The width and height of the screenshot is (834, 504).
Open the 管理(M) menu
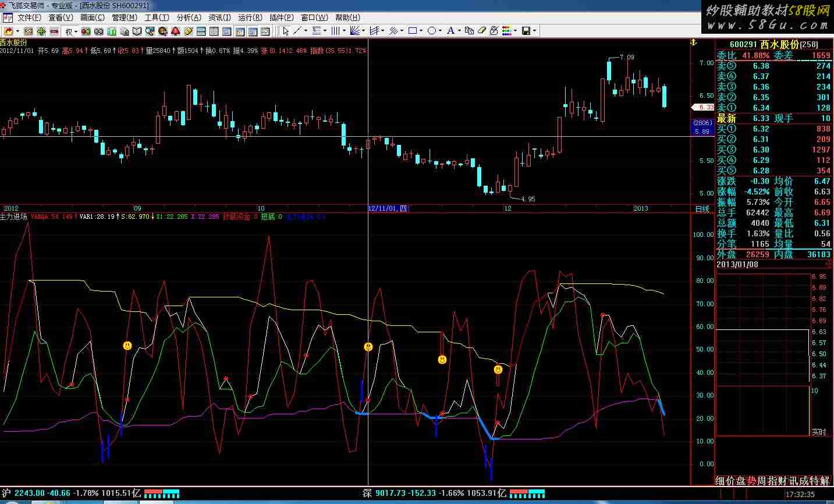tap(125, 17)
